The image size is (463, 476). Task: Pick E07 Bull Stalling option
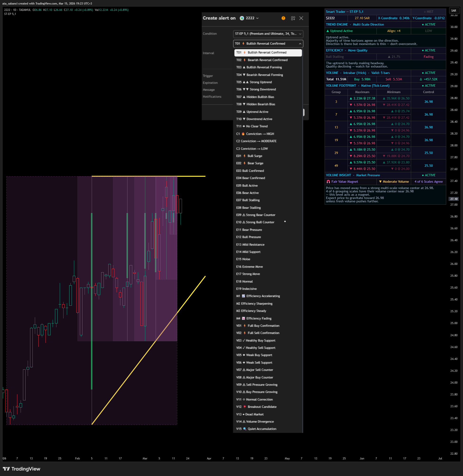point(268,200)
